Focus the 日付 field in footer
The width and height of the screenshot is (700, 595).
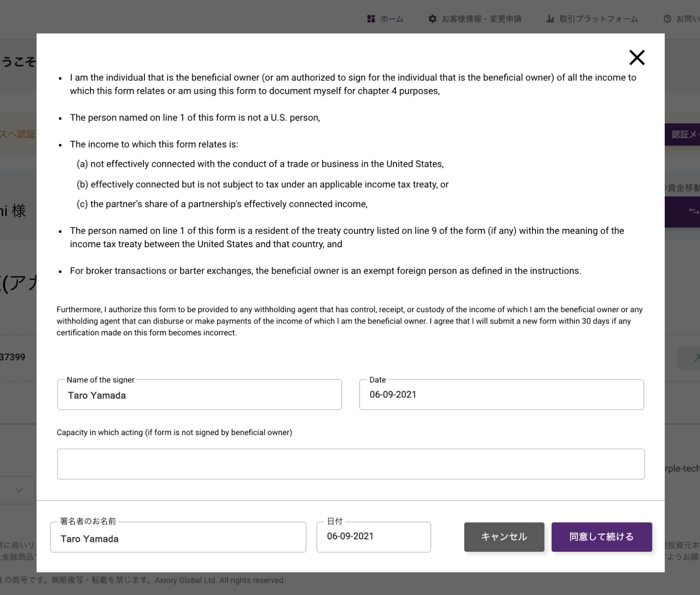point(374,537)
